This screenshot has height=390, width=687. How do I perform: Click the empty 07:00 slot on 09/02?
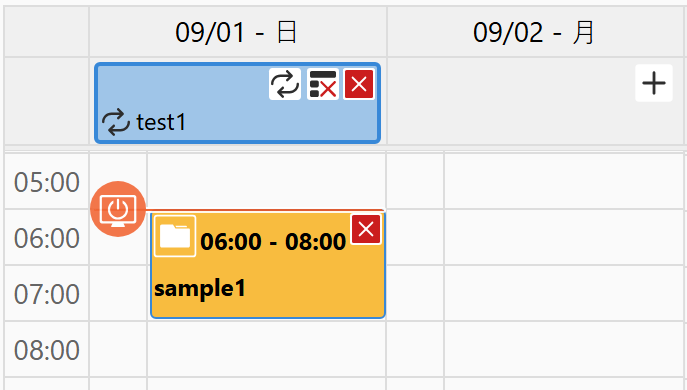pyautogui.click(x=563, y=293)
